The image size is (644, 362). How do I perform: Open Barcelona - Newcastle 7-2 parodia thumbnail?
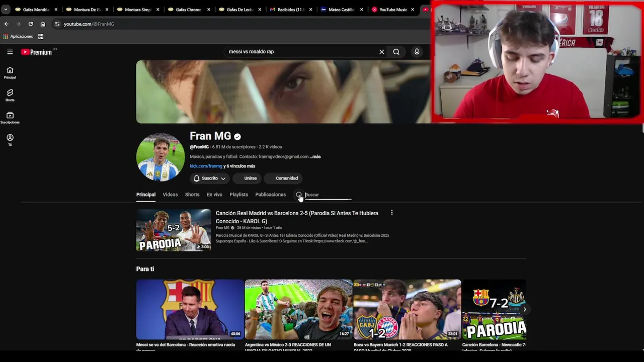pyautogui.click(x=494, y=309)
